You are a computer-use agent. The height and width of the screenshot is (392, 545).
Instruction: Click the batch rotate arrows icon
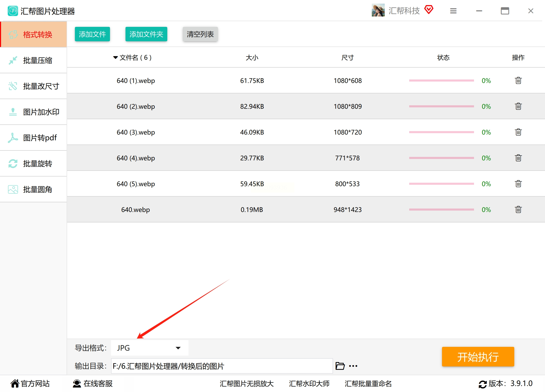tap(13, 164)
